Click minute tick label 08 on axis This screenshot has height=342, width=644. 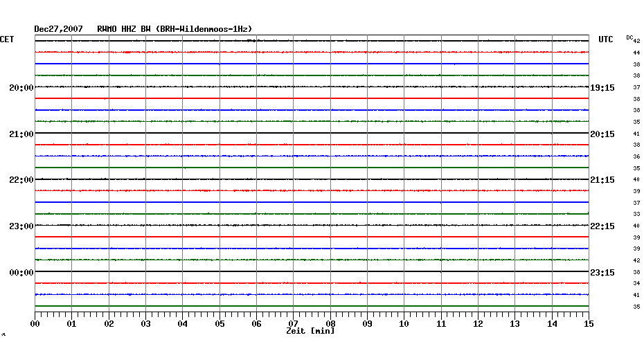(330, 324)
